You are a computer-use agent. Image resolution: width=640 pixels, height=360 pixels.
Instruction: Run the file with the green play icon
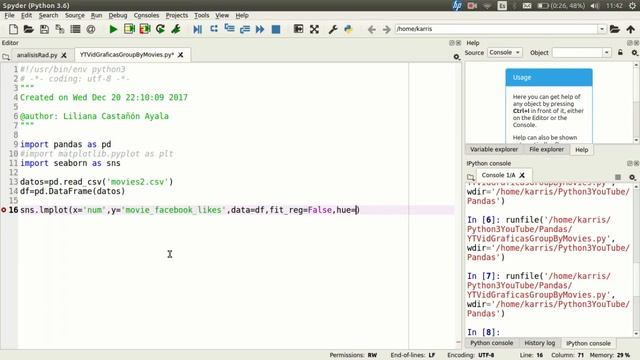click(x=113, y=29)
